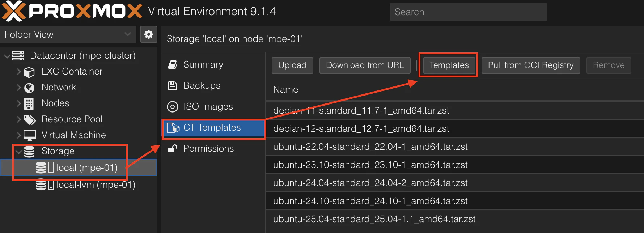Viewport: 644px width, 233px height.
Task: Select ubuntu-24.04-standard_24.04-2_amd64.tar.zst row
Action: [455, 183]
